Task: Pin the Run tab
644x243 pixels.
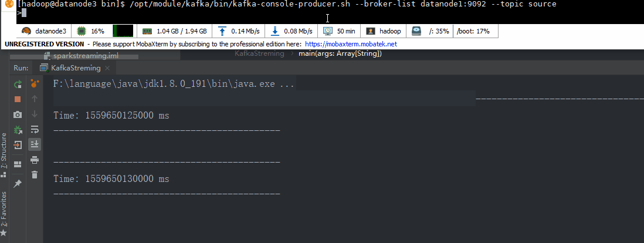Action: 18,184
